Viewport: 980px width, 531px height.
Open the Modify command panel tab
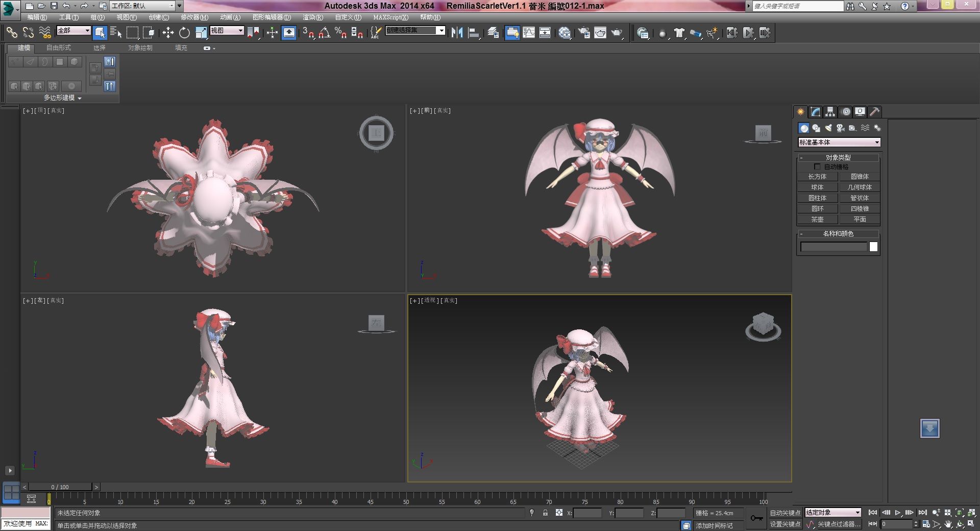tap(816, 111)
